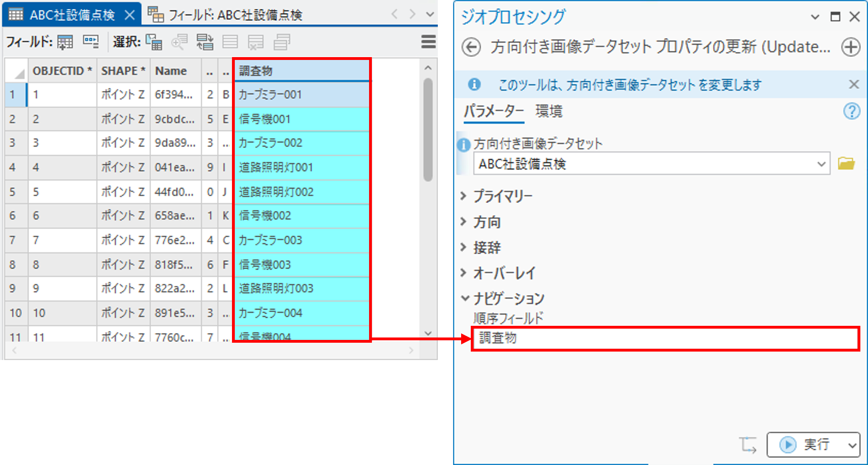Image resolution: width=868 pixels, height=465 pixels.
Task: Browse for dataset with the folder icon
Action: [846, 164]
